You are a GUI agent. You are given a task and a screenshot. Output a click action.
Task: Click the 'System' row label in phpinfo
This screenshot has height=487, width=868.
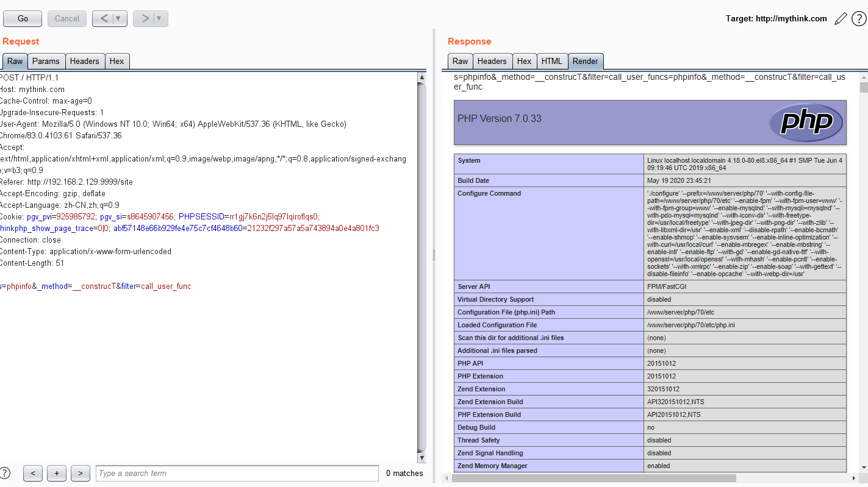(x=469, y=160)
